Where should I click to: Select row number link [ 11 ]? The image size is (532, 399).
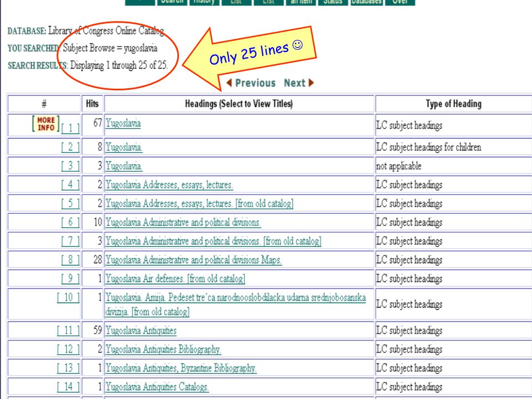68,330
